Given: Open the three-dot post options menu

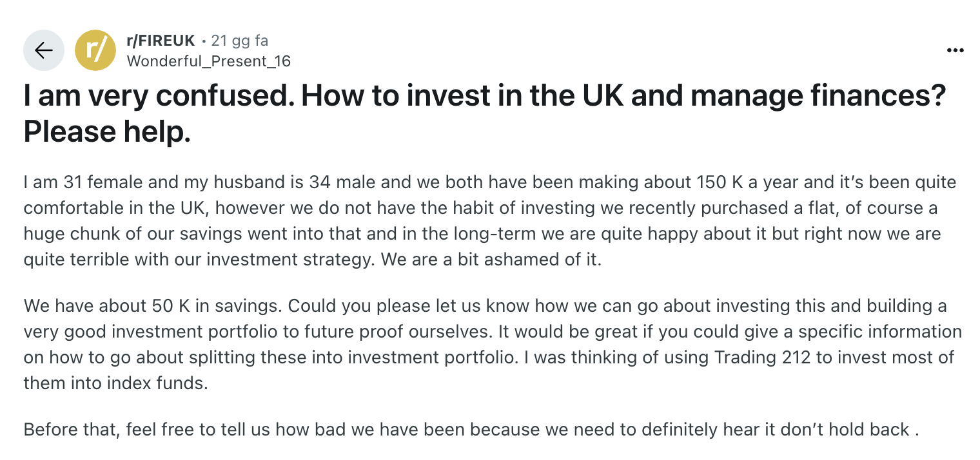Looking at the screenshot, I should click(x=955, y=50).
